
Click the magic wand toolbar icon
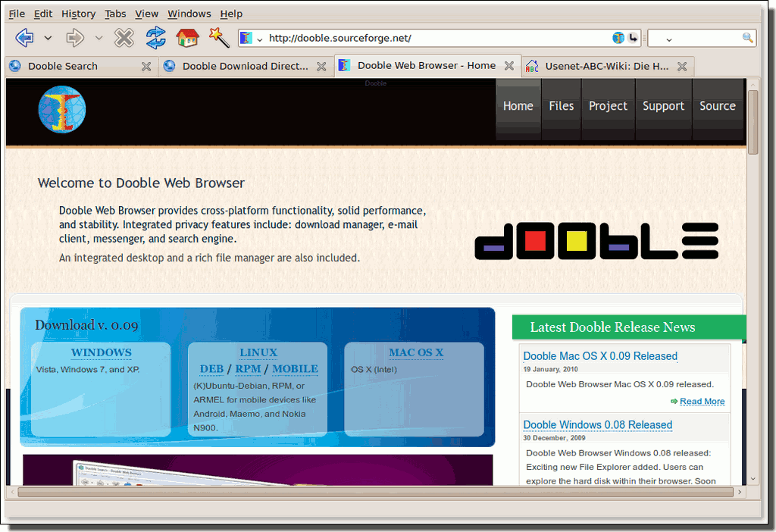point(218,37)
